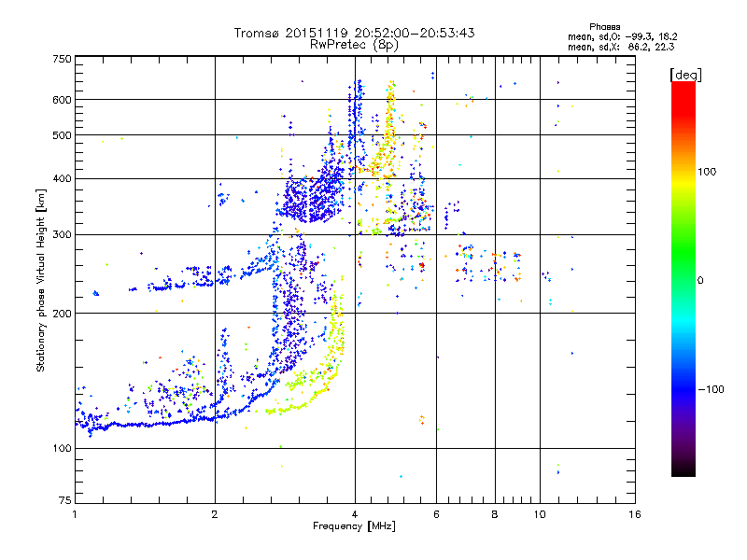Click the height axis tick "750"

(x=63, y=59)
